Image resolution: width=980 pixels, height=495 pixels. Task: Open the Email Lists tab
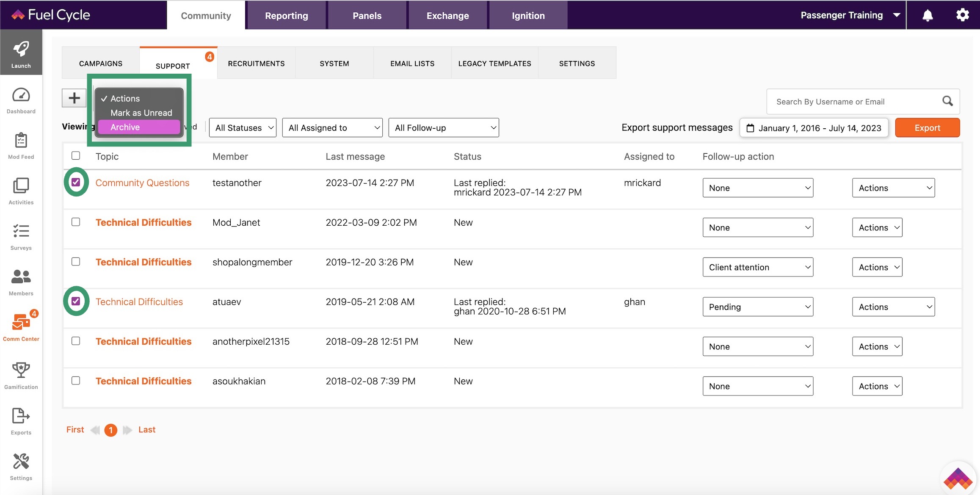click(x=412, y=63)
